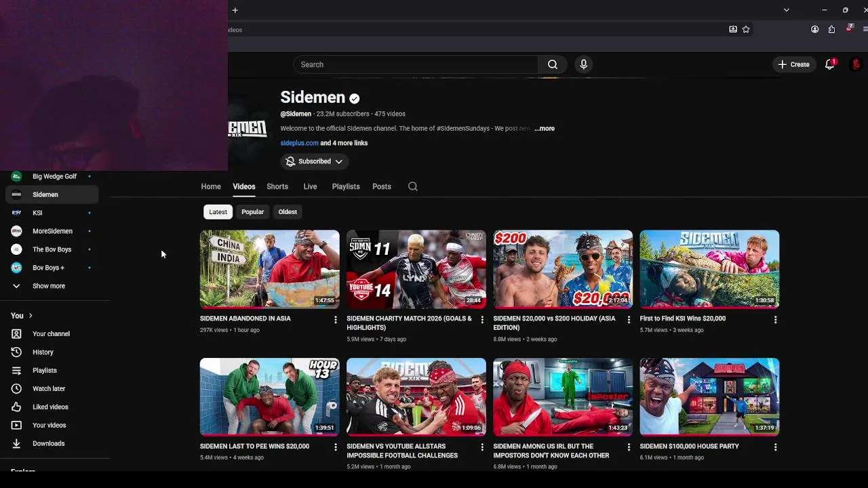Click the search magnifier button
The width and height of the screenshot is (868, 488).
553,64
